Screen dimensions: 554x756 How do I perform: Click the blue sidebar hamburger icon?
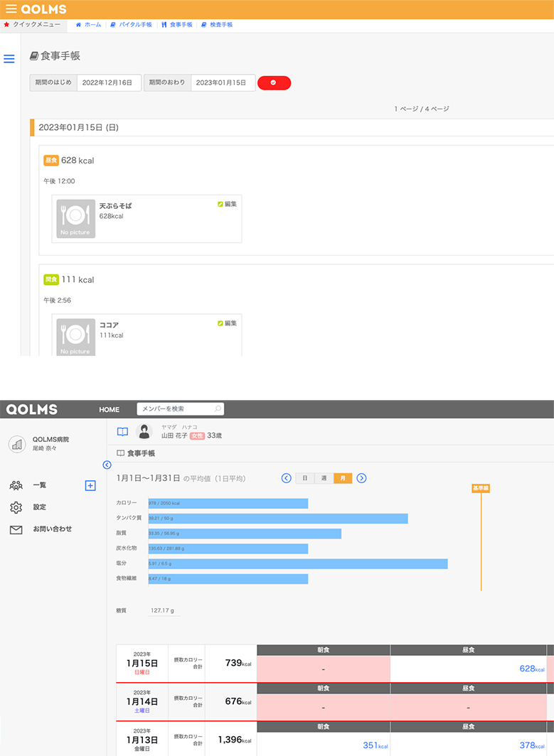click(x=9, y=59)
